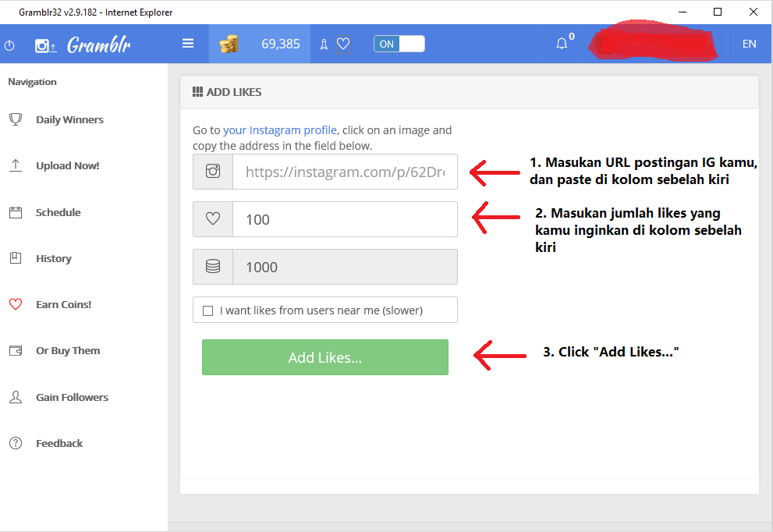Click the Instagram URL input field

coord(345,172)
